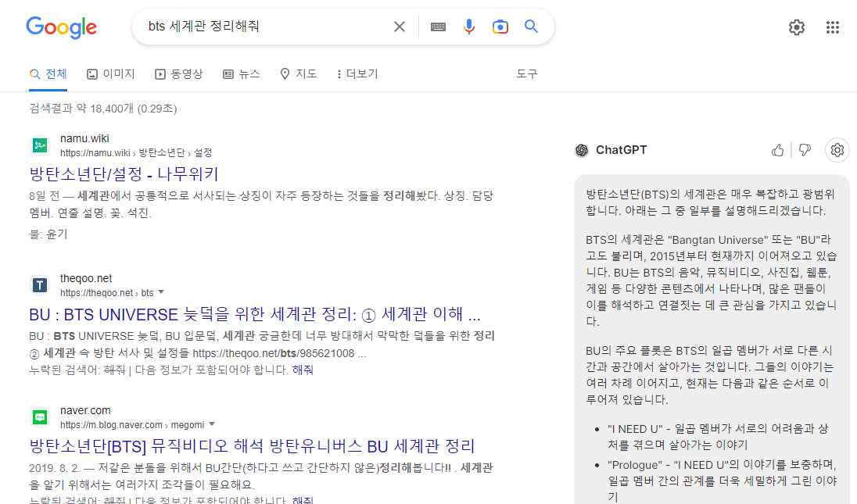This screenshot has width=857, height=504.
Task: Click the naver.com site name
Action: (85, 411)
